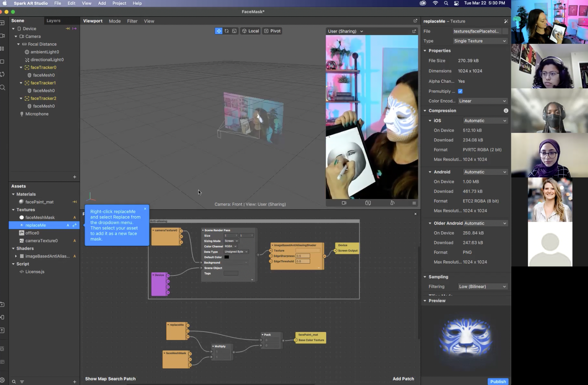Click the EdgeSharpness value field
Screen dimensions: 588x385
pos(303,256)
